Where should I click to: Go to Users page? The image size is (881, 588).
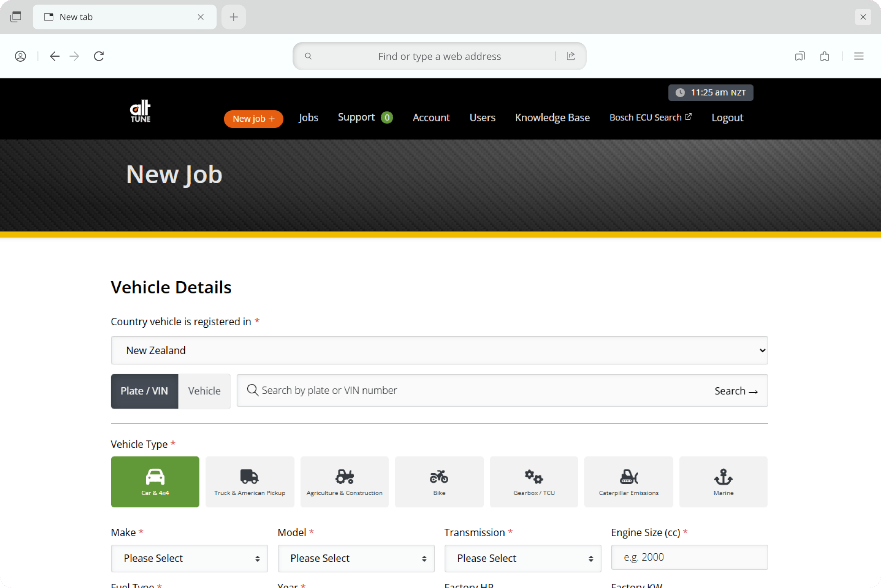coord(482,118)
